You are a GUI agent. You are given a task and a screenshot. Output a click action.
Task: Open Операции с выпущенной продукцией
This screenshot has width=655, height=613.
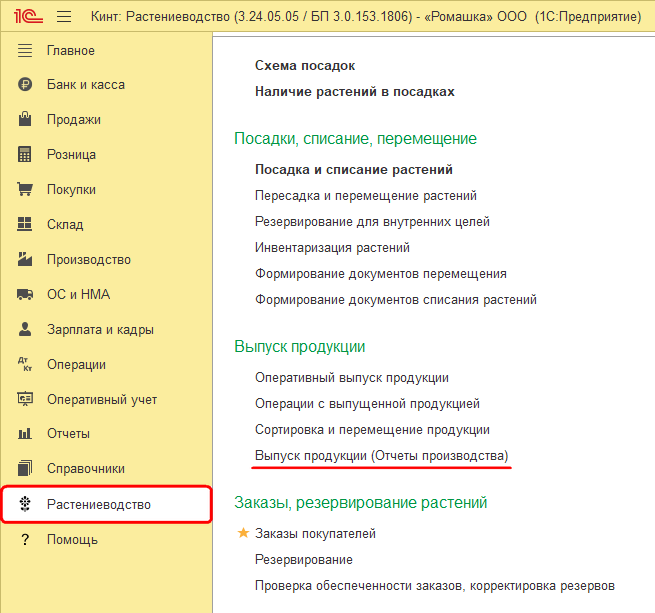(x=367, y=404)
